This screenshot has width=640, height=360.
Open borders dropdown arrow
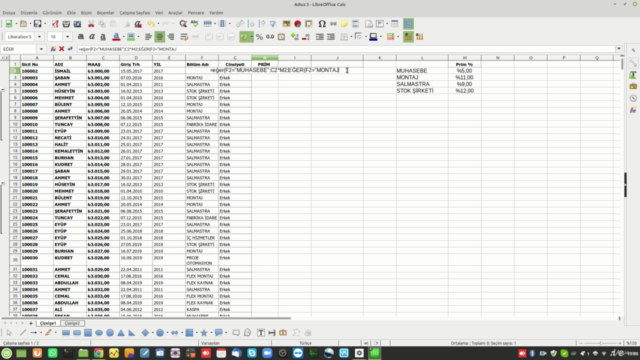pos(351,37)
